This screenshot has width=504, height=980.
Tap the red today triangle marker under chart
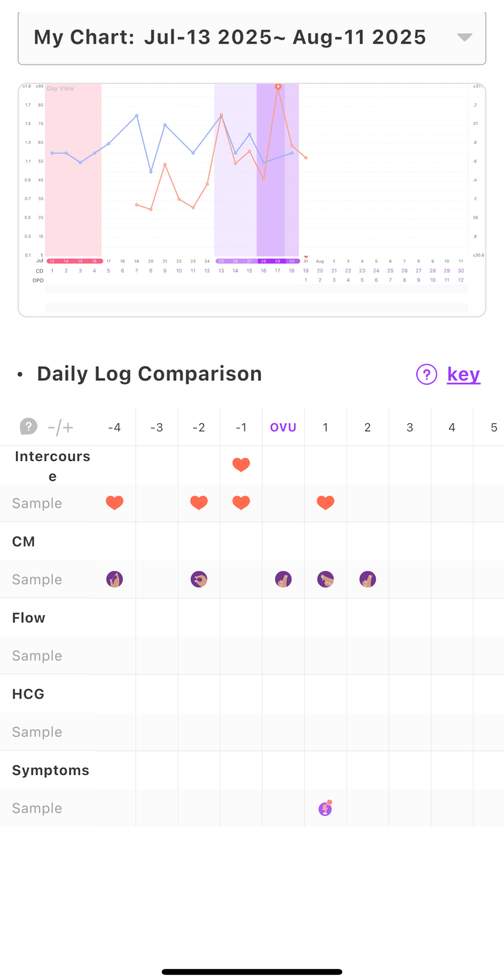pos(306,257)
